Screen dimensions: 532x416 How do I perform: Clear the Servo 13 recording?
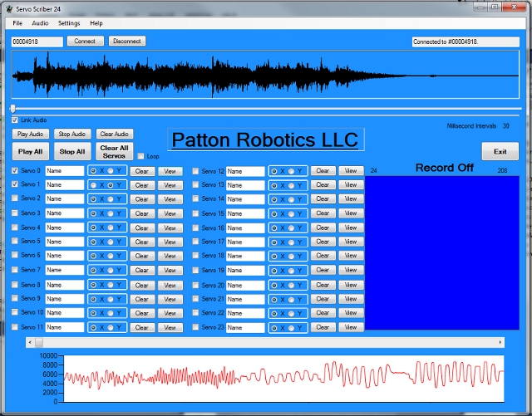click(323, 185)
